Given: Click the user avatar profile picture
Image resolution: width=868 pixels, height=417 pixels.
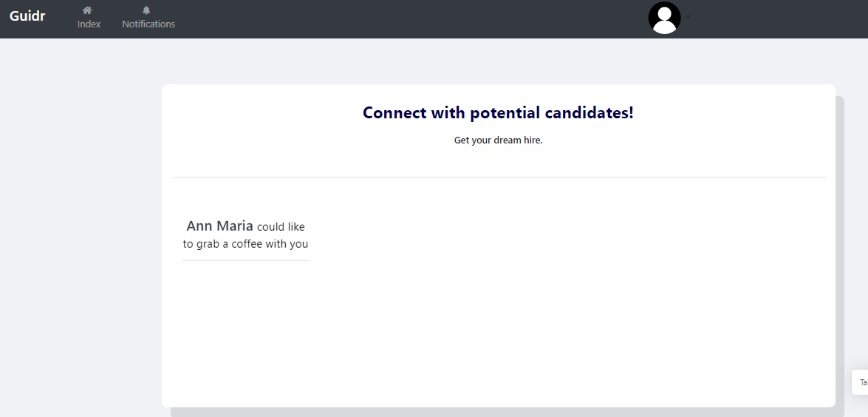Looking at the screenshot, I should point(664,18).
